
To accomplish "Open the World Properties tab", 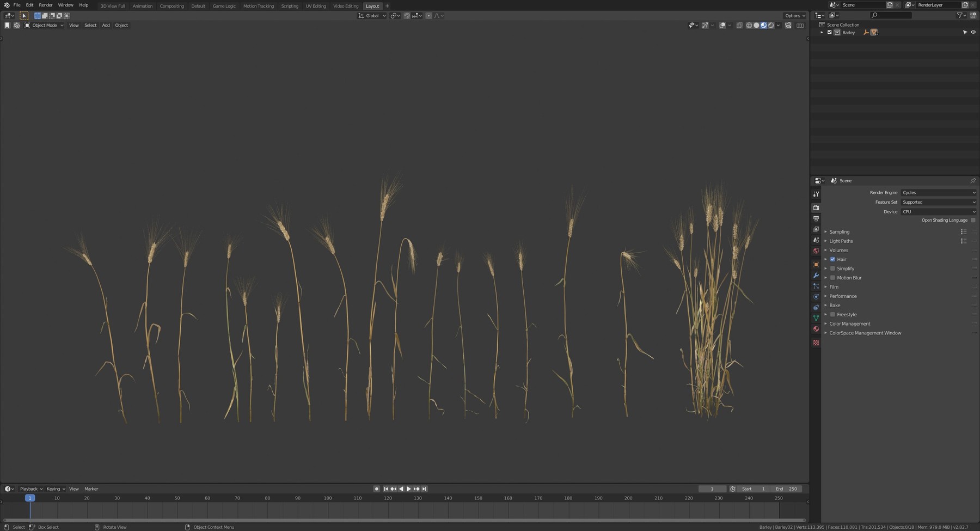I will point(816,251).
